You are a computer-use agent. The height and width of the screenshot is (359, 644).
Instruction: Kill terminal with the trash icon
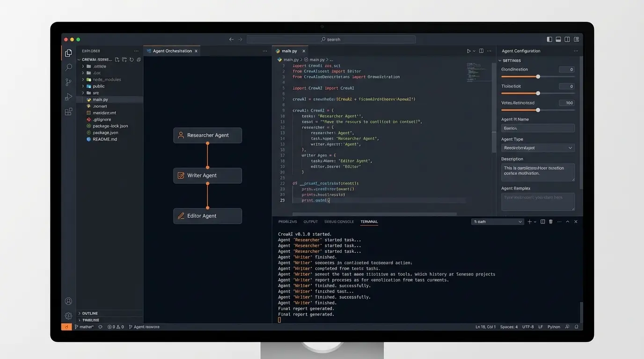pos(550,222)
